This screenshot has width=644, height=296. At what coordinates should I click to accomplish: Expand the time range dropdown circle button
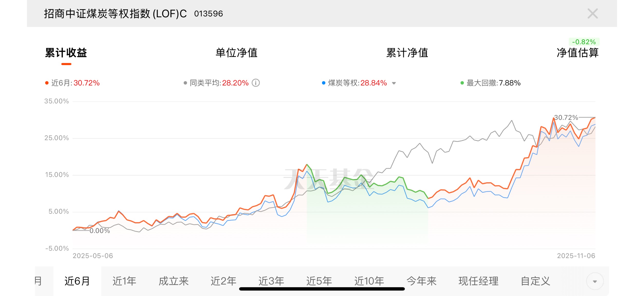click(x=595, y=281)
